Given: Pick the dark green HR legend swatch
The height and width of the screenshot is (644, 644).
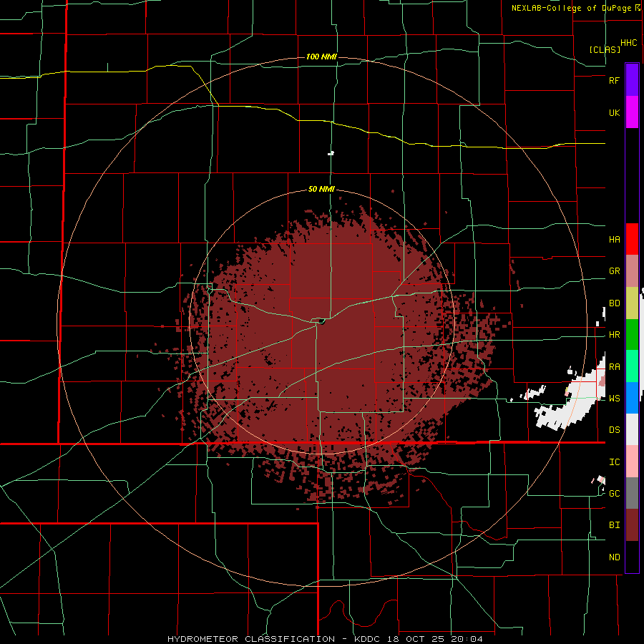Looking at the screenshot, I should click(632, 335).
